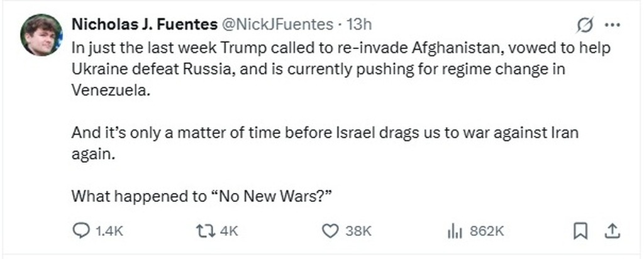Screen dimensions: 644x259
Task: Click the 4K reposts count
Action: click(229, 231)
